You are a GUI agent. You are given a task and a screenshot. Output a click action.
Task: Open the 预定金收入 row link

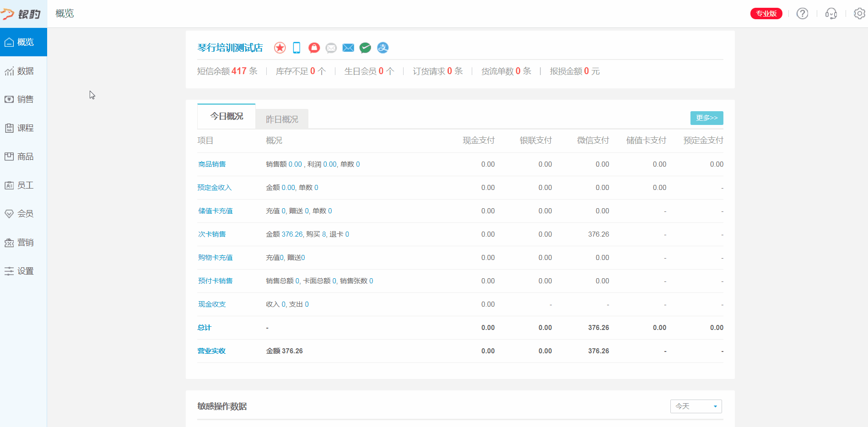pyautogui.click(x=215, y=188)
